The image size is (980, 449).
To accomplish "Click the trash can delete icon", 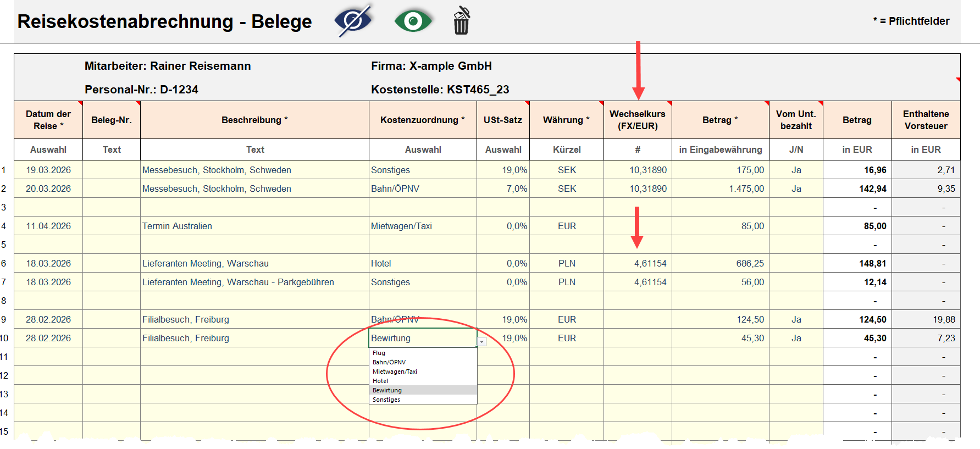I will [461, 21].
